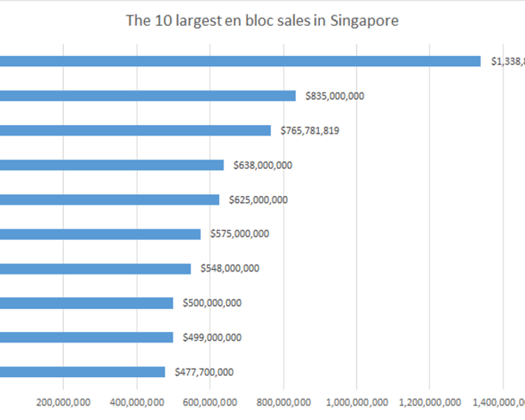The image size is (525, 420).
Task: Click the $625,000,000 data label
Action: [x=258, y=199]
